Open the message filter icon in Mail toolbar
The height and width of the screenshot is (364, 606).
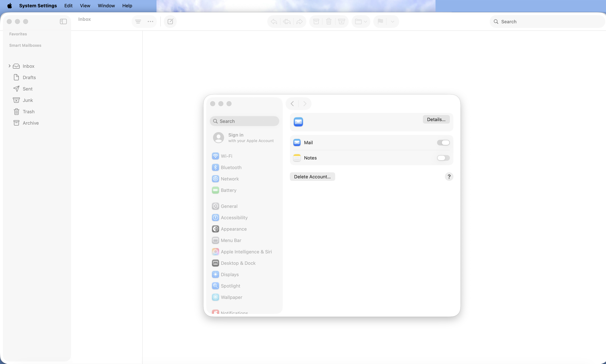[138, 22]
